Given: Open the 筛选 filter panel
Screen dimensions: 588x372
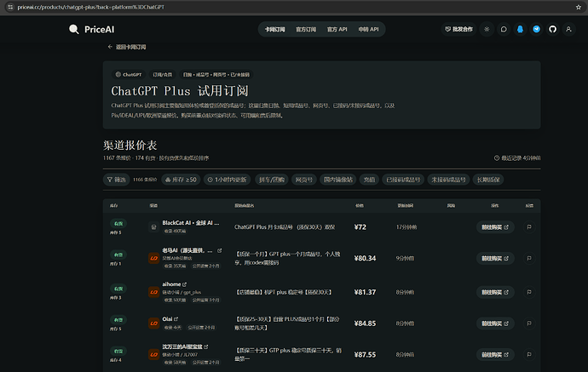Looking at the screenshot, I should click(117, 180).
